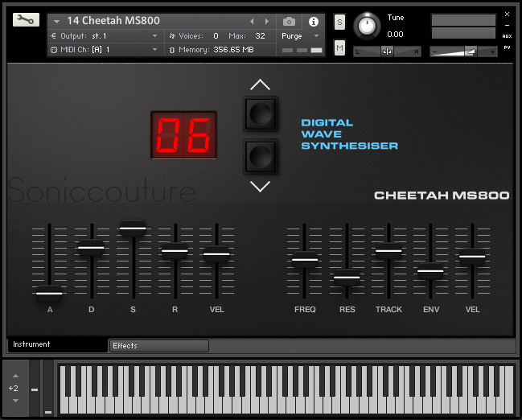Click the MIDI icon beside MIDI Ch

click(x=54, y=50)
